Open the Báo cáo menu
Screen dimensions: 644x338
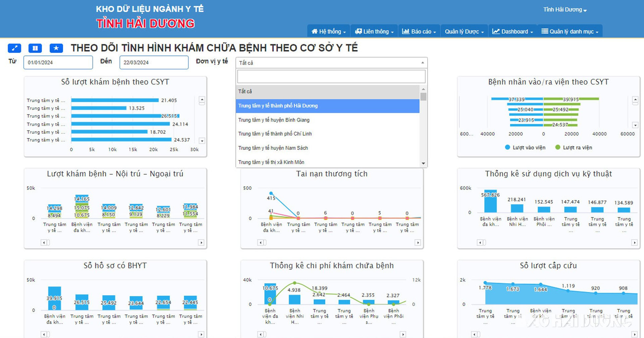coord(419,31)
